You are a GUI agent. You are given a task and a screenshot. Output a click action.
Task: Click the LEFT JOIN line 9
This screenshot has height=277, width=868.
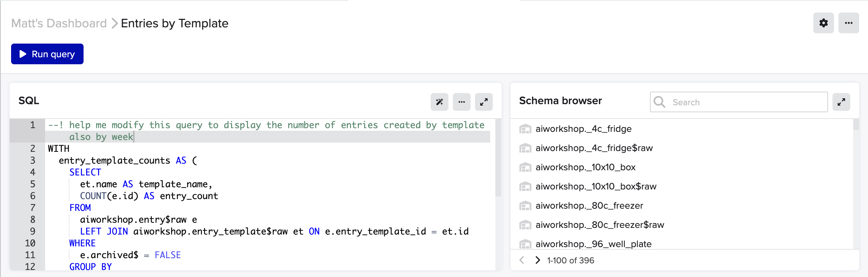coord(274,231)
